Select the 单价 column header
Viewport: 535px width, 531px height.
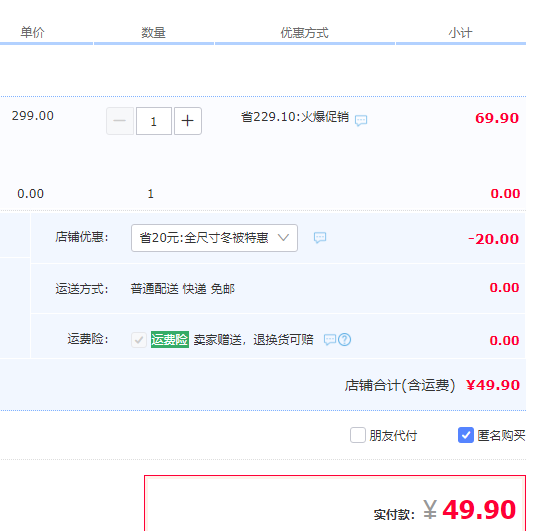pyautogui.click(x=32, y=32)
